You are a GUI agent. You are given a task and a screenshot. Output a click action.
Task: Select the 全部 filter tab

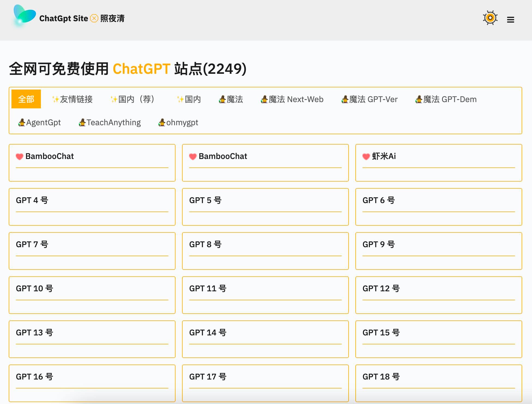(x=26, y=99)
